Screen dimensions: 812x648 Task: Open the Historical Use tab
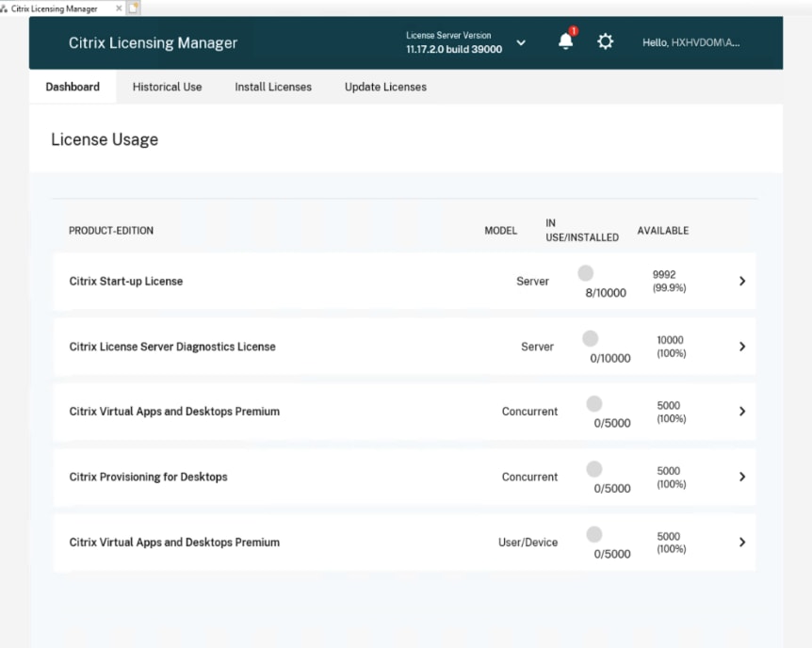click(x=168, y=87)
